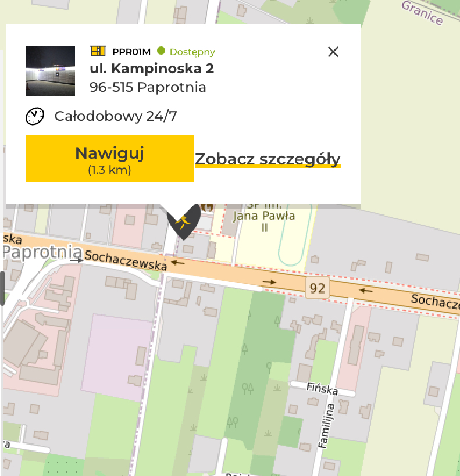Click the Jana Pawła II school label

[263, 221]
